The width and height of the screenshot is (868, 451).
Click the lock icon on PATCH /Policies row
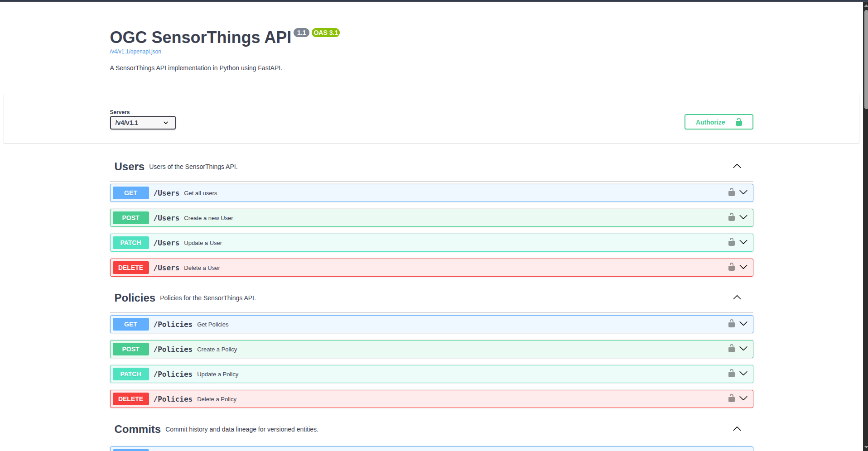click(731, 374)
